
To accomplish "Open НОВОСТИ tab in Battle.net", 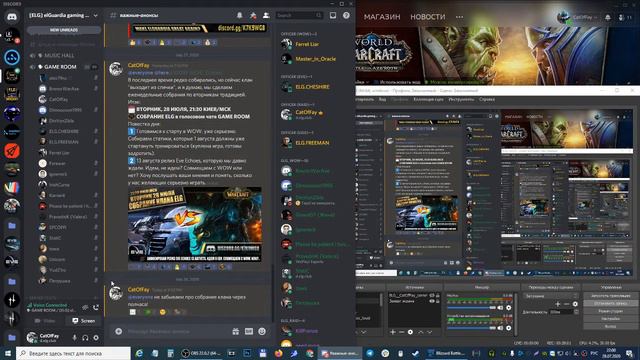I will tap(428, 17).
